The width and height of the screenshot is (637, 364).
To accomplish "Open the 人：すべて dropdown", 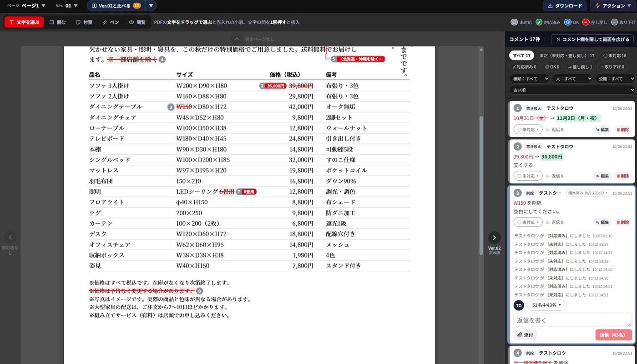I will (x=572, y=79).
